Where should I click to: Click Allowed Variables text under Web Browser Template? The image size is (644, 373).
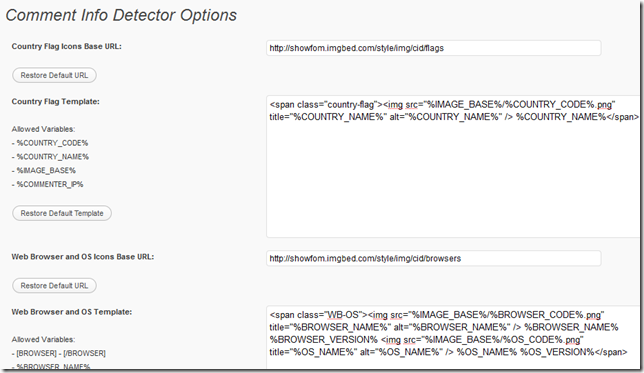point(43,339)
